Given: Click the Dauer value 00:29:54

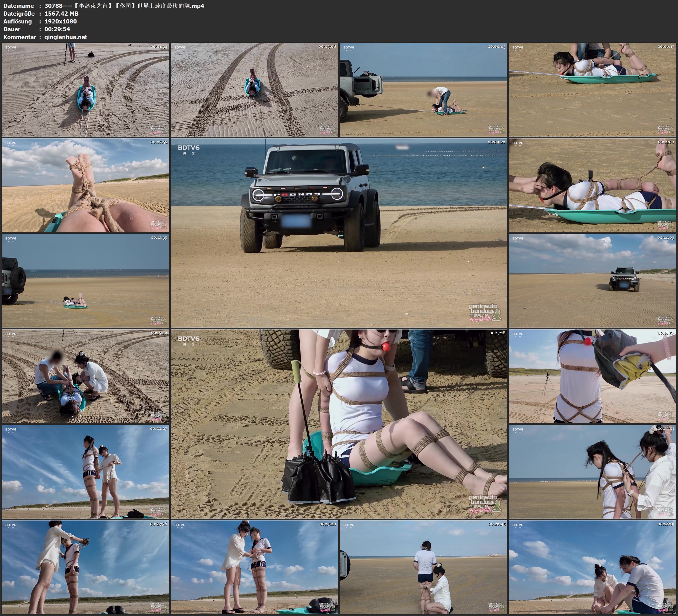Looking at the screenshot, I should 57,29.
